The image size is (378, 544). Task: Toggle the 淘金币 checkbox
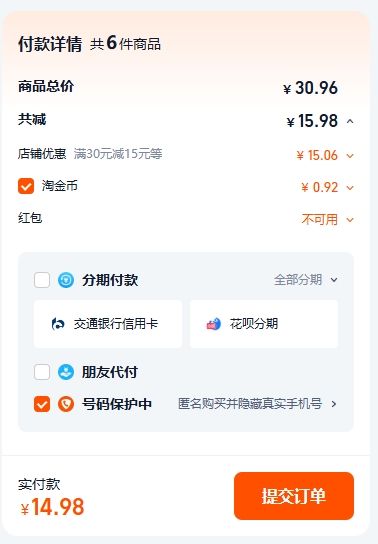click(x=26, y=186)
